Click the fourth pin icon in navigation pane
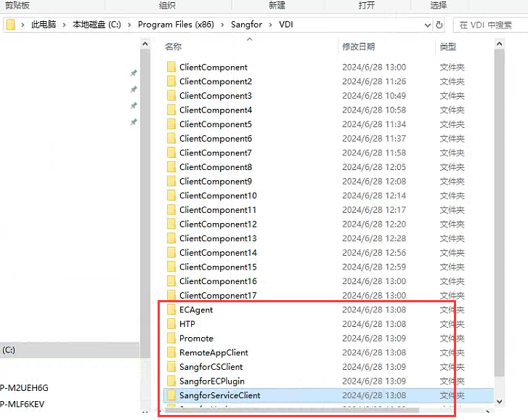This screenshot has height=420, width=528. (x=134, y=121)
